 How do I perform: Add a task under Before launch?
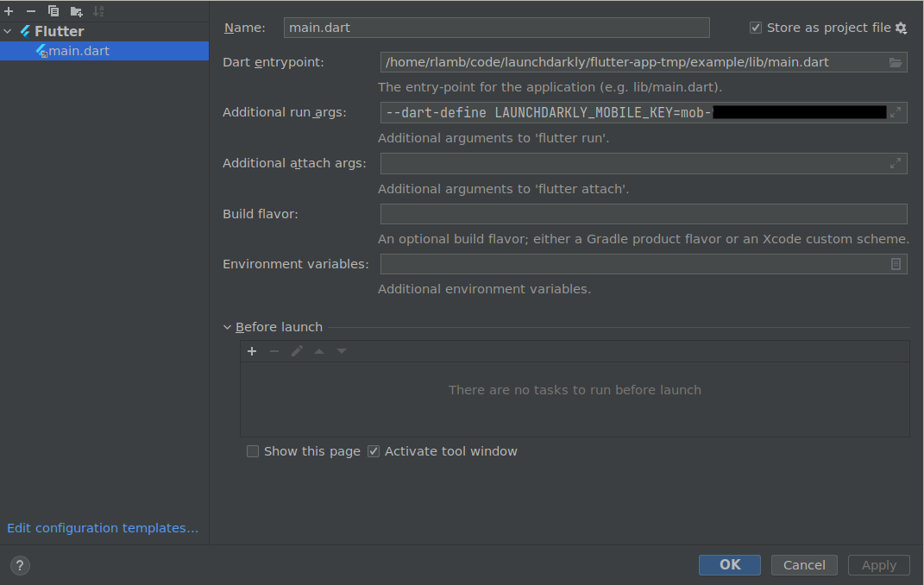[x=252, y=350]
